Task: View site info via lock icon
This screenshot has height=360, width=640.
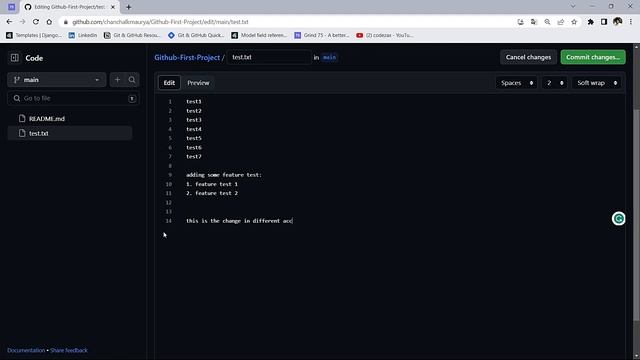Action: 66,22
